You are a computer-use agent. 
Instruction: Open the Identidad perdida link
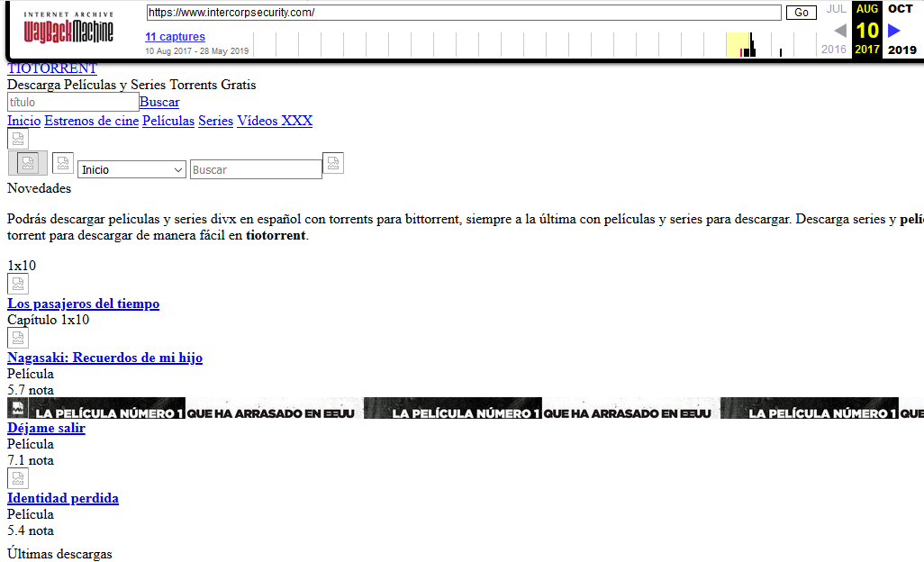point(63,498)
